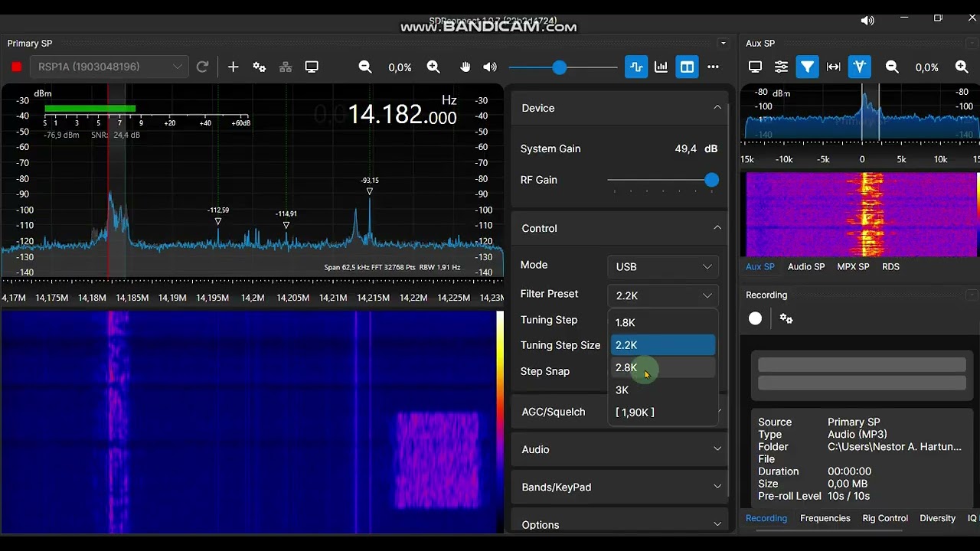The height and width of the screenshot is (551, 980).
Task: Click the network connection icon
Action: [286, 67]
